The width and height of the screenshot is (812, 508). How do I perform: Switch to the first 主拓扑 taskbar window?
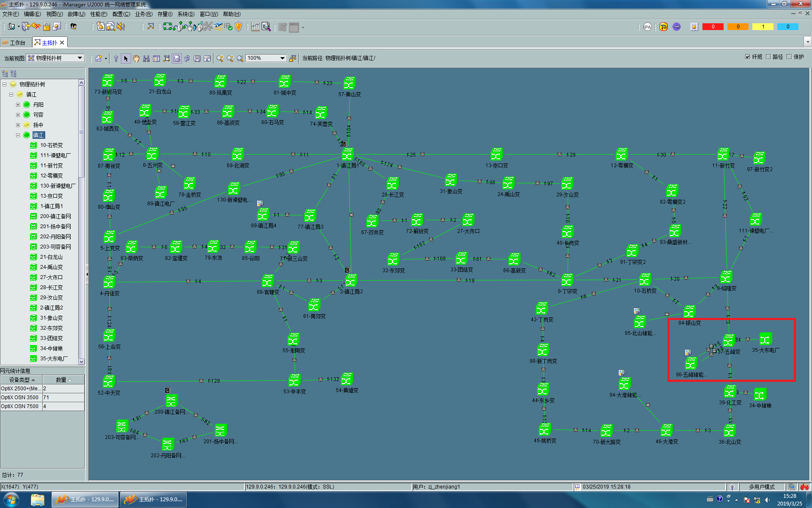pyautogui.click(x=85, y=500)
